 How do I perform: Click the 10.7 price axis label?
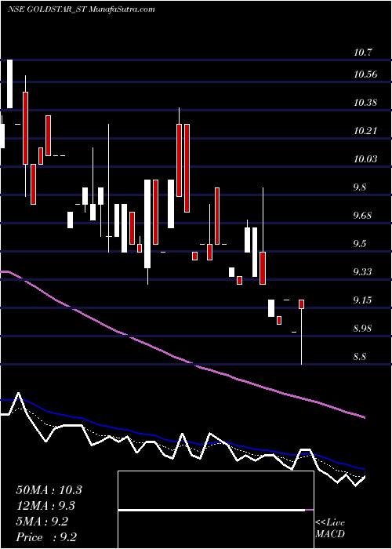[x=363, y=53]
